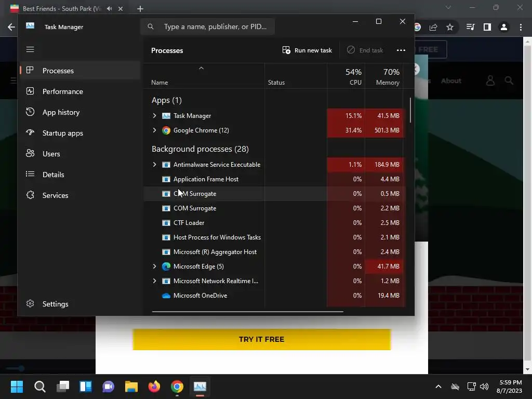Select Microsoft (R) Aggregator Host row
The width and height of the screenshot is (532, 399).
pos(273,252)
